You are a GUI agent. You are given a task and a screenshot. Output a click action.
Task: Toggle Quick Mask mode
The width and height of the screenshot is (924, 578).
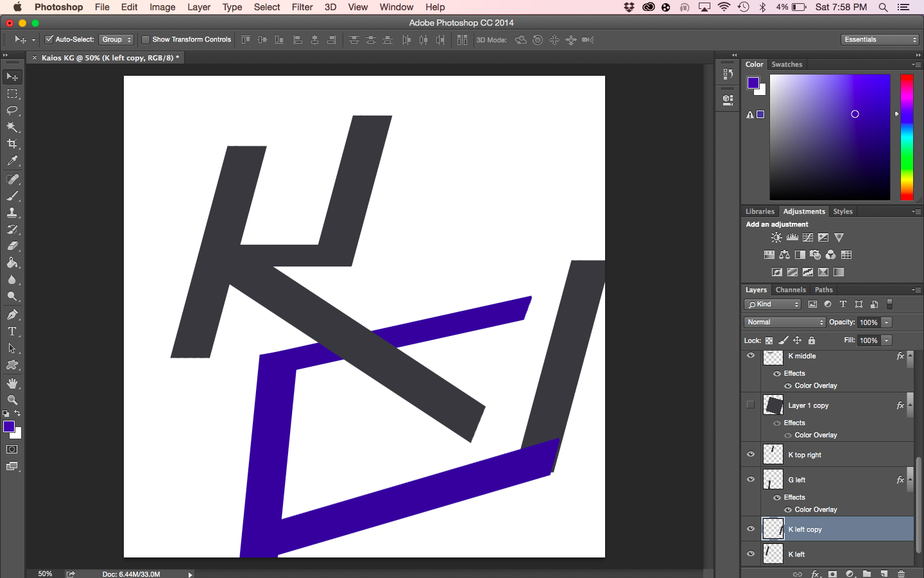[x=12, y=450]
